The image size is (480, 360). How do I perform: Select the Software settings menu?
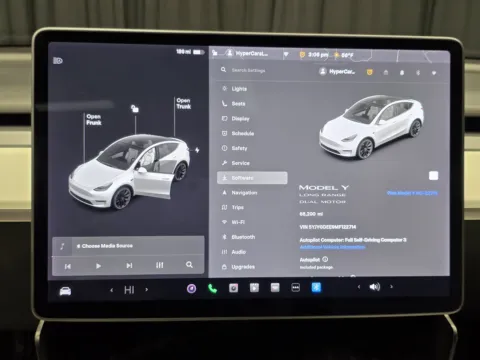252,178
